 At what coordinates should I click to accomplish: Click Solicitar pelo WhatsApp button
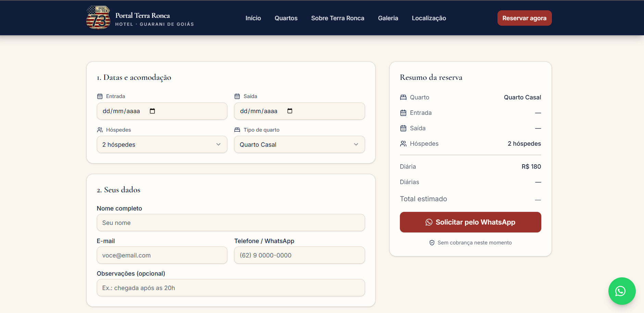[x=470, y=222]
